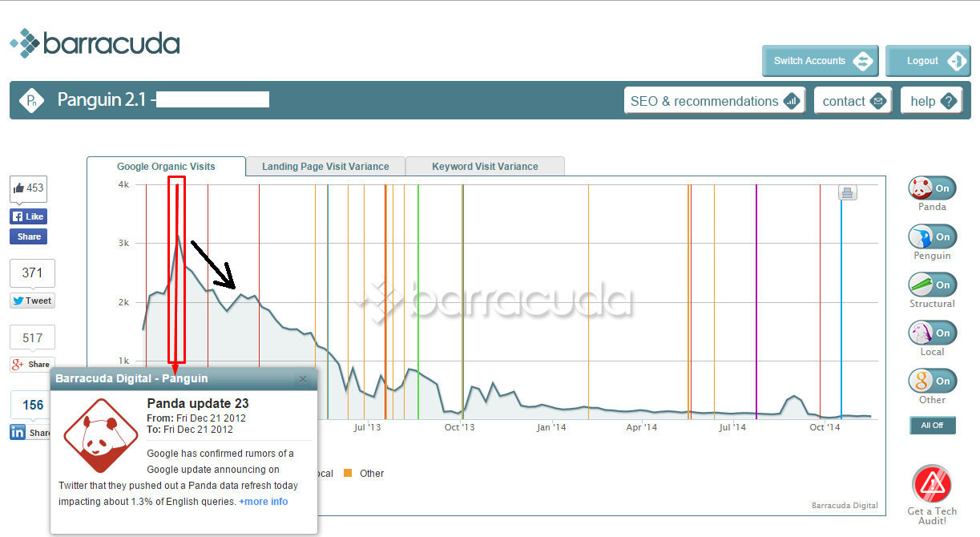Click the purple update line on chart
The image size is (980, 537).
point(756,301)
